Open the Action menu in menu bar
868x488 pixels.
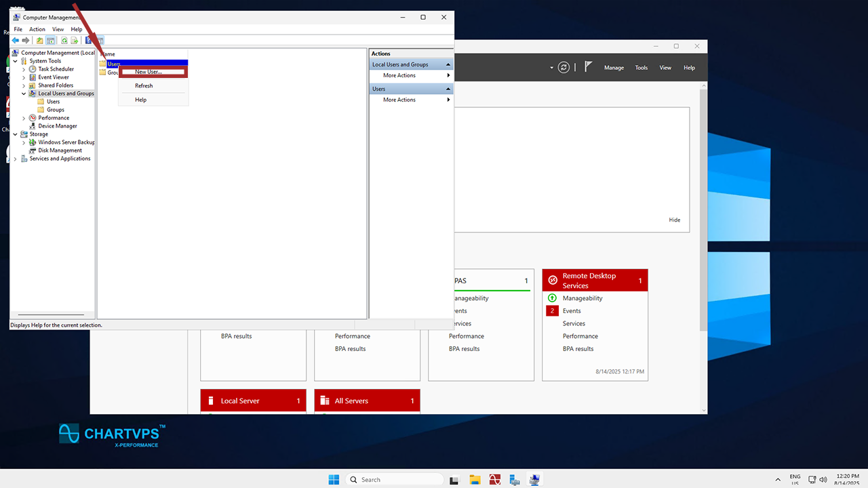pos(37,30)
